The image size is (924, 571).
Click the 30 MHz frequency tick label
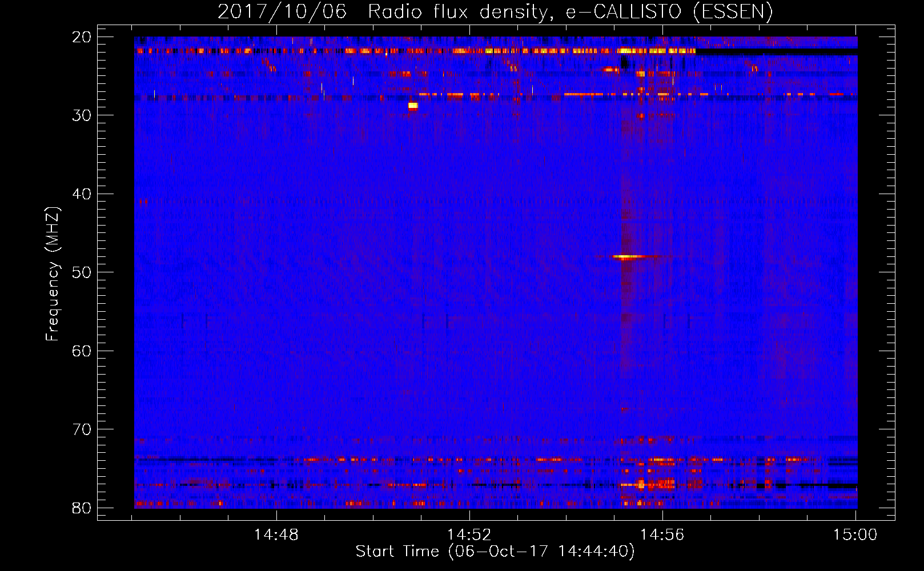click(82, 115)
